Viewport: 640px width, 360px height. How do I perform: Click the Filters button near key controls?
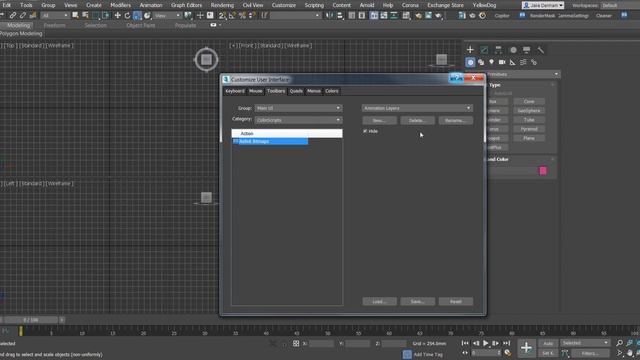(x=590, y=353)
